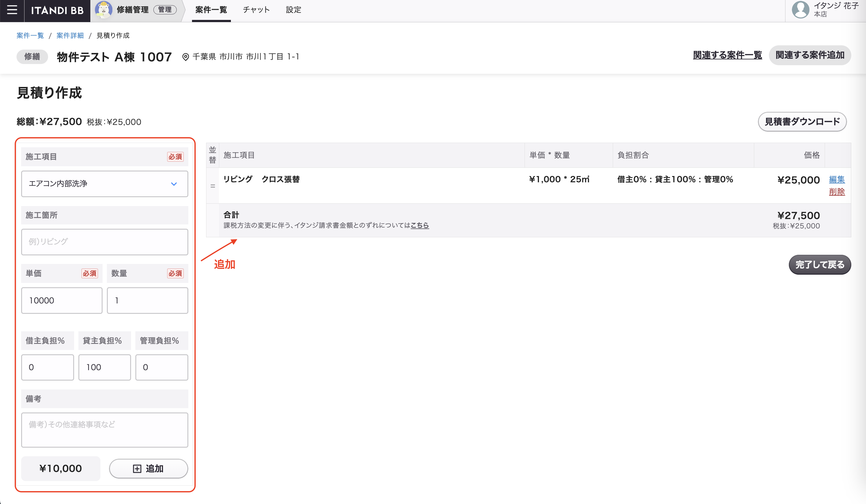
Task: Click the row reorder handle icon
Action: [213, 186]
